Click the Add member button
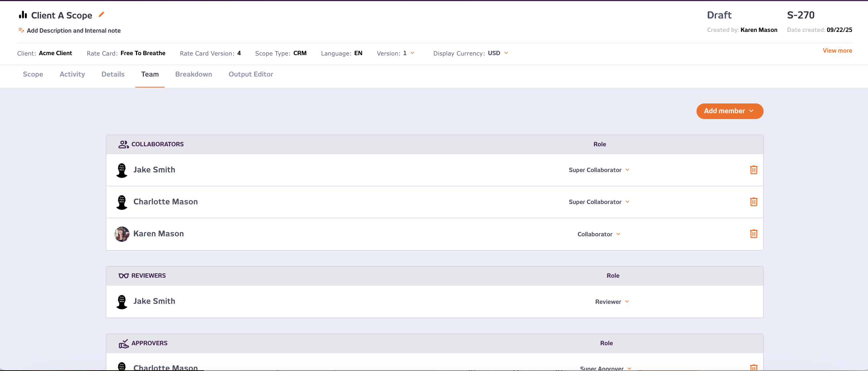This screenshot has width=868, height=371. point(729,111)
